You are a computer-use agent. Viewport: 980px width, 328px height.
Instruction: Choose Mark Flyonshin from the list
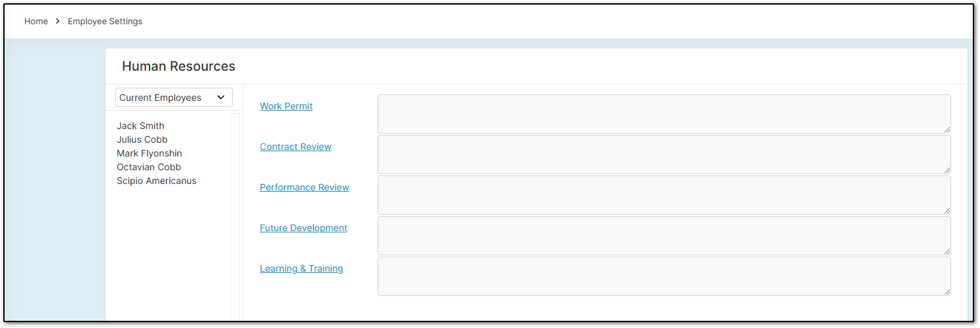149,153
